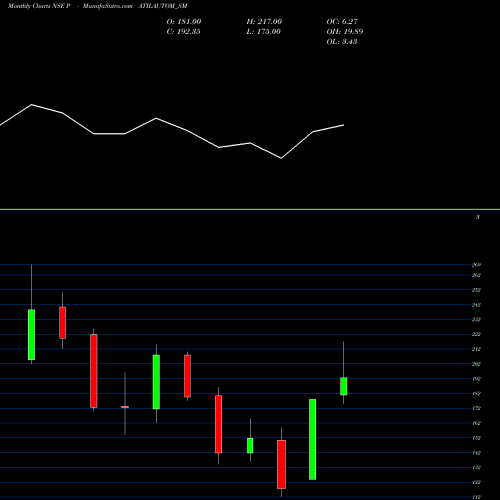This screenshot has height=500, width=500.
Task: Select the tall green candle from 124 to 178
Action: pos(312,439)
